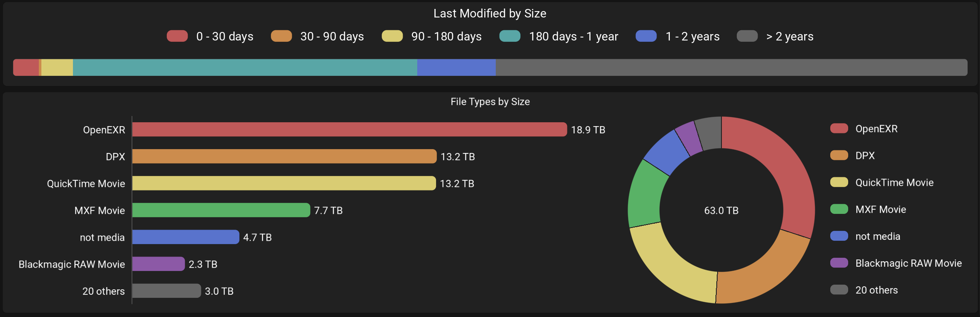
Task: Select the orange DPX bar
Action: click(284, 156)
